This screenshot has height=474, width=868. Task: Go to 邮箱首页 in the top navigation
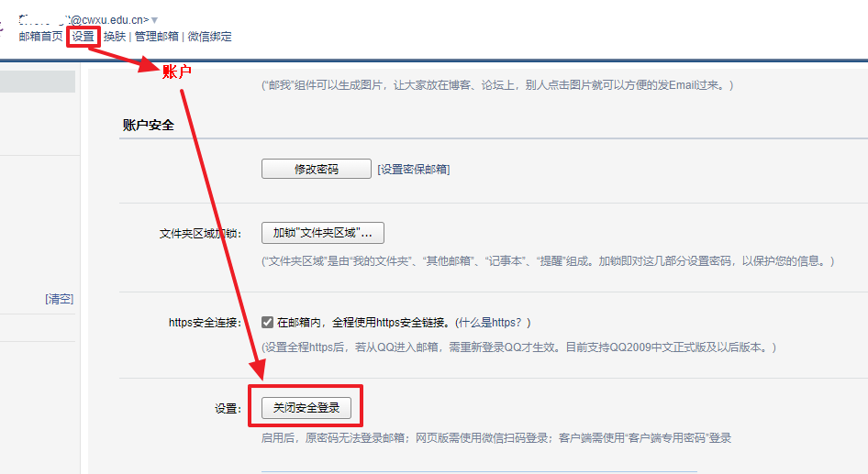coord(40,37)
